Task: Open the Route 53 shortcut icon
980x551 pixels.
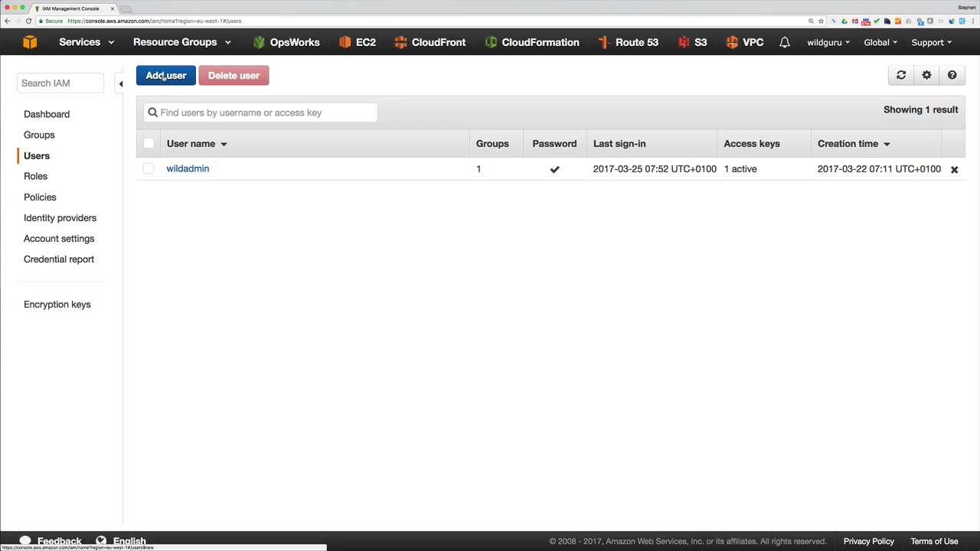Action: coord(604,42)
